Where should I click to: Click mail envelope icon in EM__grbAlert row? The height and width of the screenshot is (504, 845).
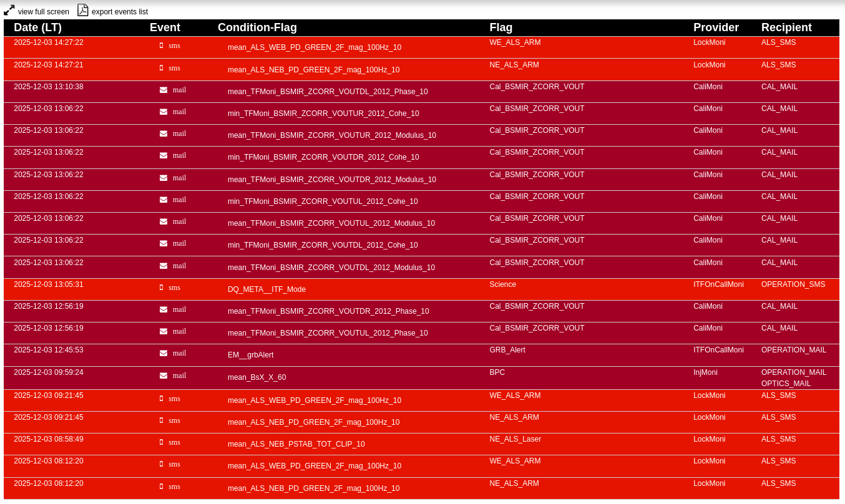click(x=164, y=353)
